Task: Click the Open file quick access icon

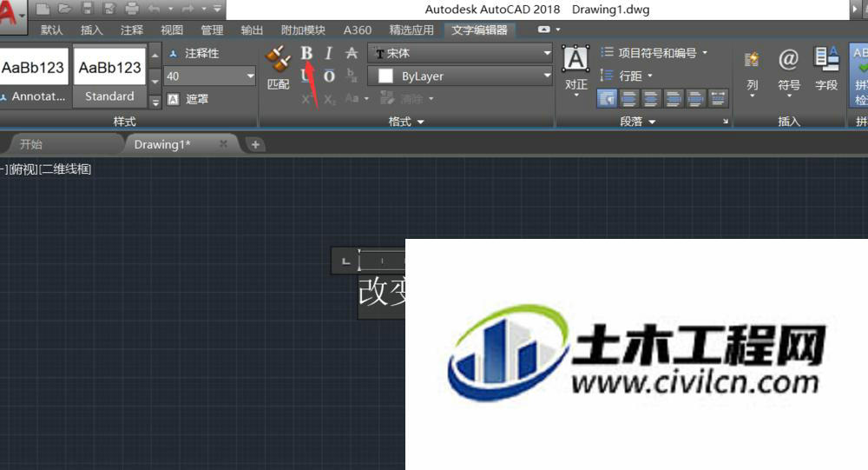Action: 65,9
